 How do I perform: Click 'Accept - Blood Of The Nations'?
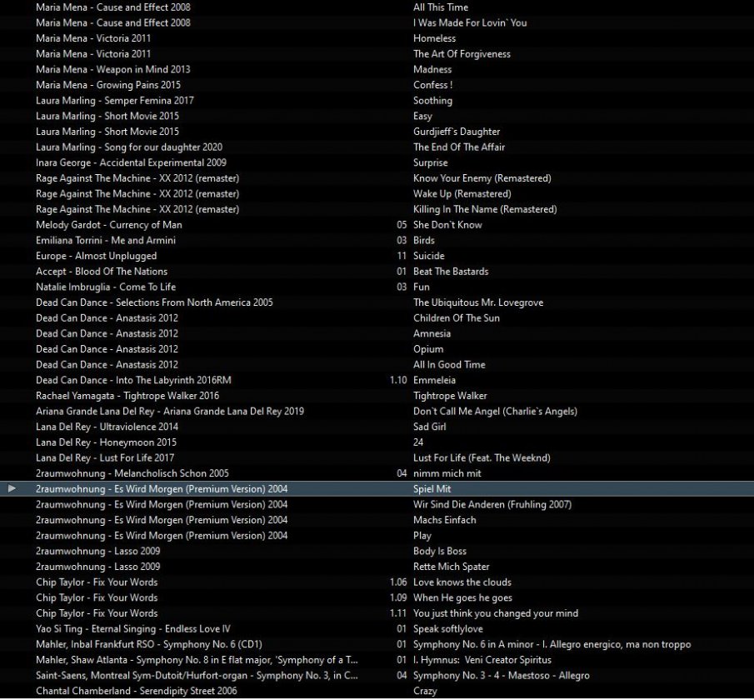pos(102,272)
